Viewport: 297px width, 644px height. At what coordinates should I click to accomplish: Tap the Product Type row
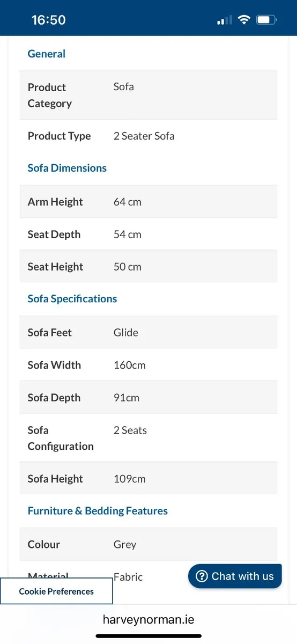tap(148, 136)
